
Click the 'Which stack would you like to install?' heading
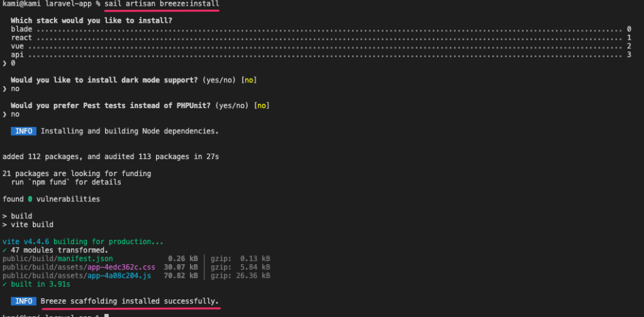coord(91,21)
